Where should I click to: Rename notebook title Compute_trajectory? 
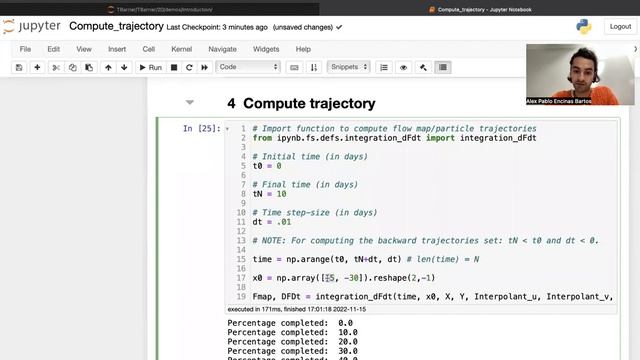point(116,26)
